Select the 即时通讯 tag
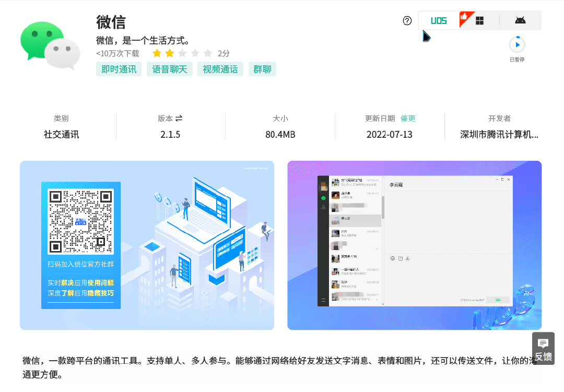 point(119,69)
